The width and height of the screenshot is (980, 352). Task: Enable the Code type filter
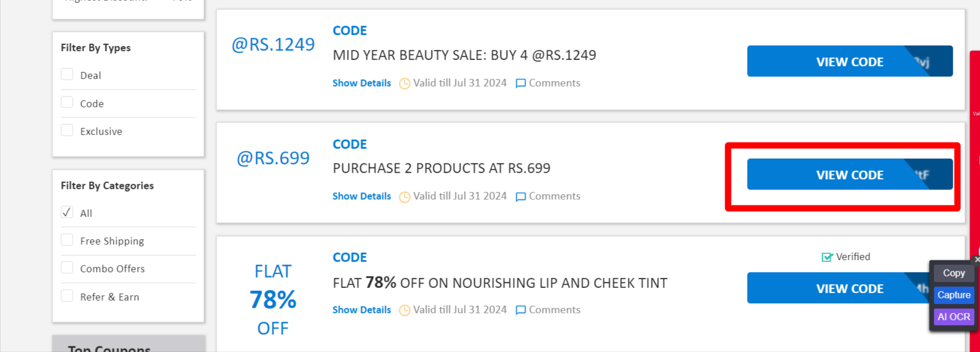pyautogui.click(x=67, y=103)
